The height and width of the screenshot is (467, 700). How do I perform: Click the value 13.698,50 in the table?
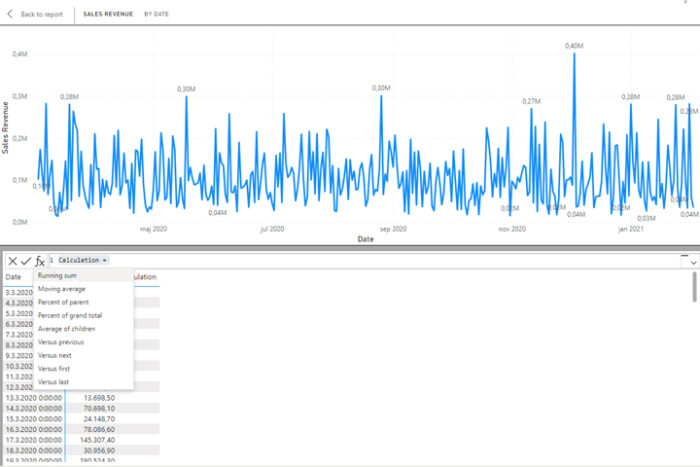click(99, 398)
